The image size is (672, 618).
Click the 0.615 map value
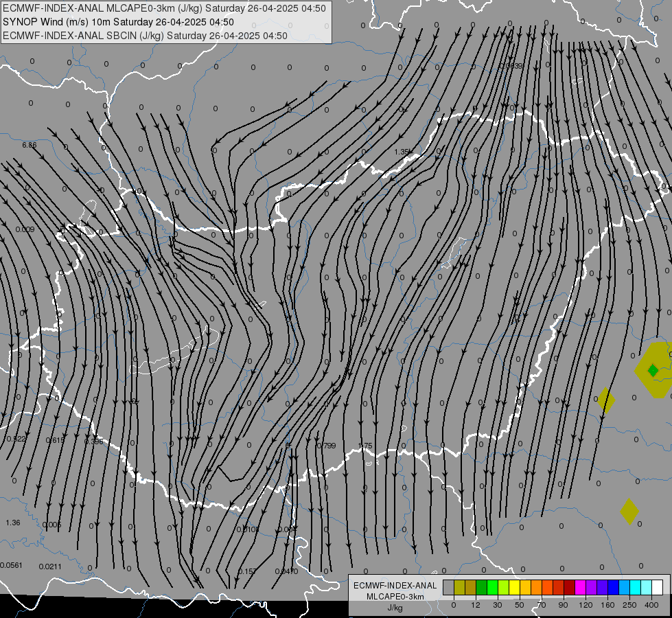point(55,440)
